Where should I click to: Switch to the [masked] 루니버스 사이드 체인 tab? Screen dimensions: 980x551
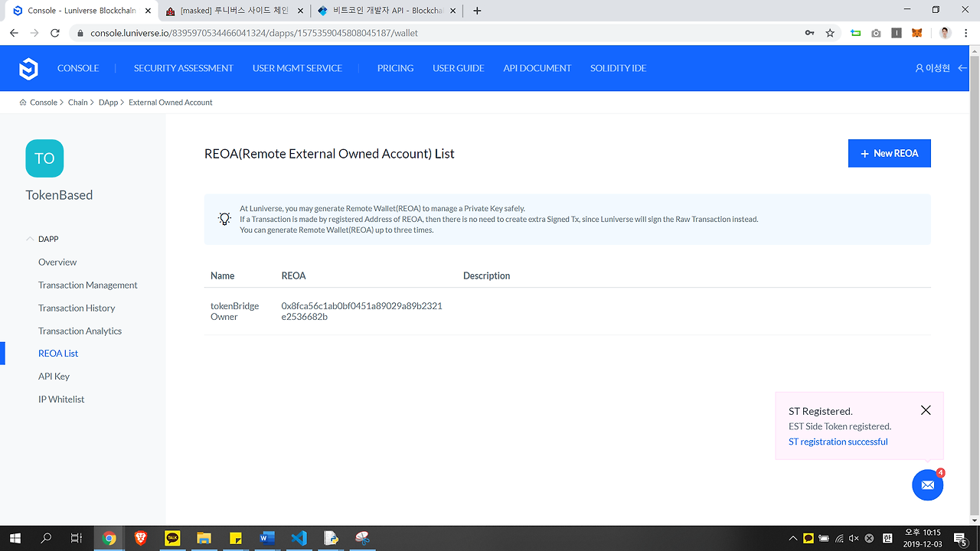pyautogui.click(x=234, y=11)
